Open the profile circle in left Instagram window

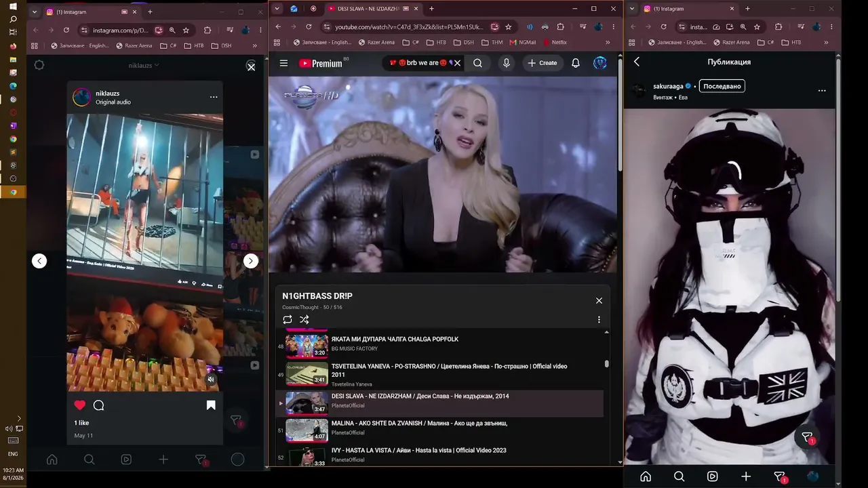(237, 460)
